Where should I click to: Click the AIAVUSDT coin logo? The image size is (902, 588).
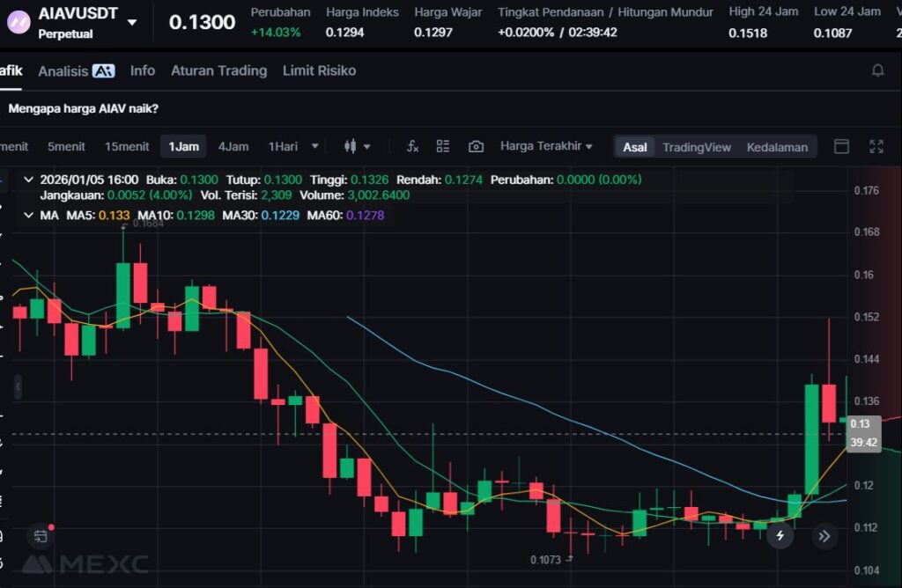[x=18, y=22]
